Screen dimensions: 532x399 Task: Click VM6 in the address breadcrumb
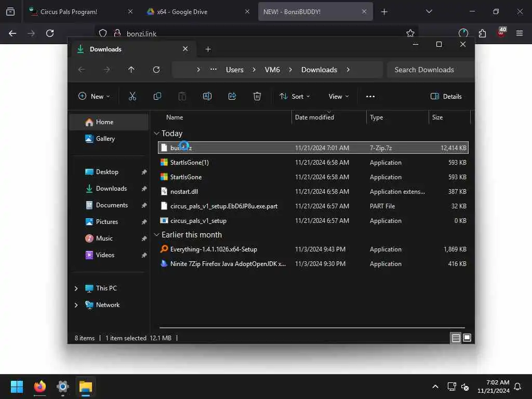(x=272, y=70)
